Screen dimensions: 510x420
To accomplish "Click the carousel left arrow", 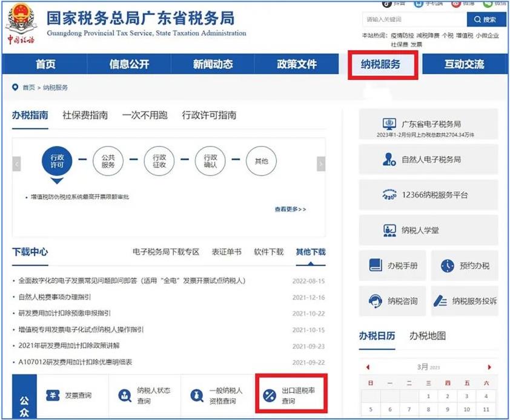I will coord(16,164).
